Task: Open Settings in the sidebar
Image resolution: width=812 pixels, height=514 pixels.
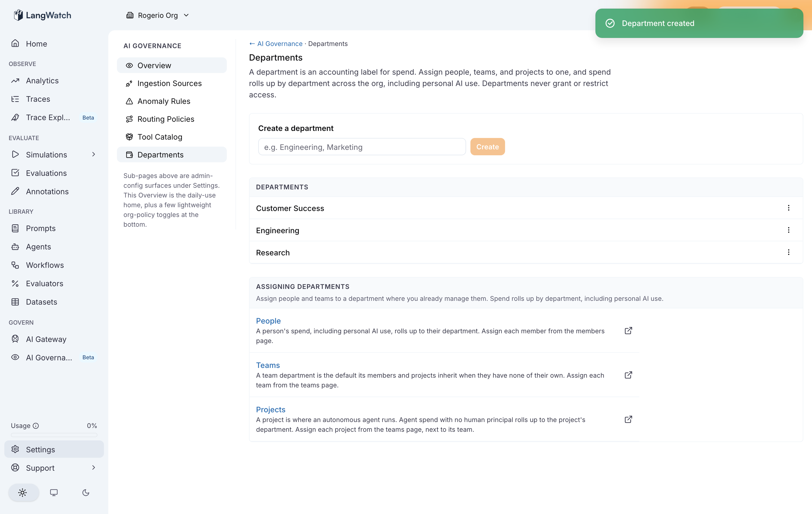Action: 54,449
